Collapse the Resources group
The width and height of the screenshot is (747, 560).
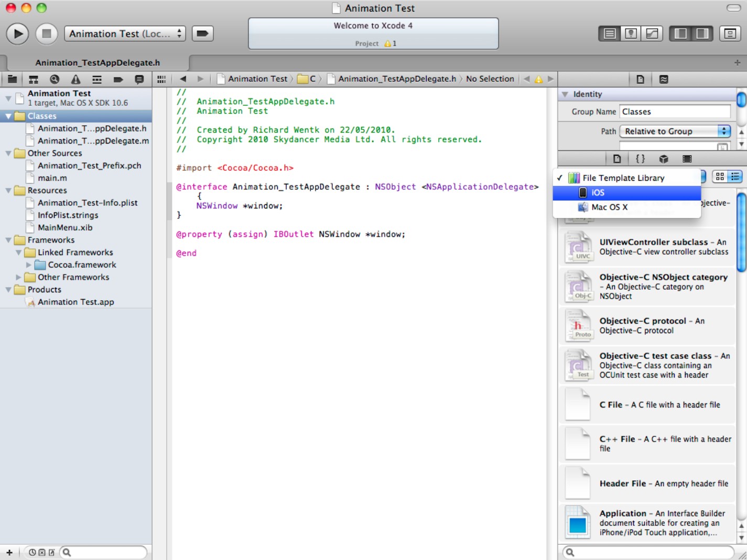pyautogui.click(x=8, y=191)
